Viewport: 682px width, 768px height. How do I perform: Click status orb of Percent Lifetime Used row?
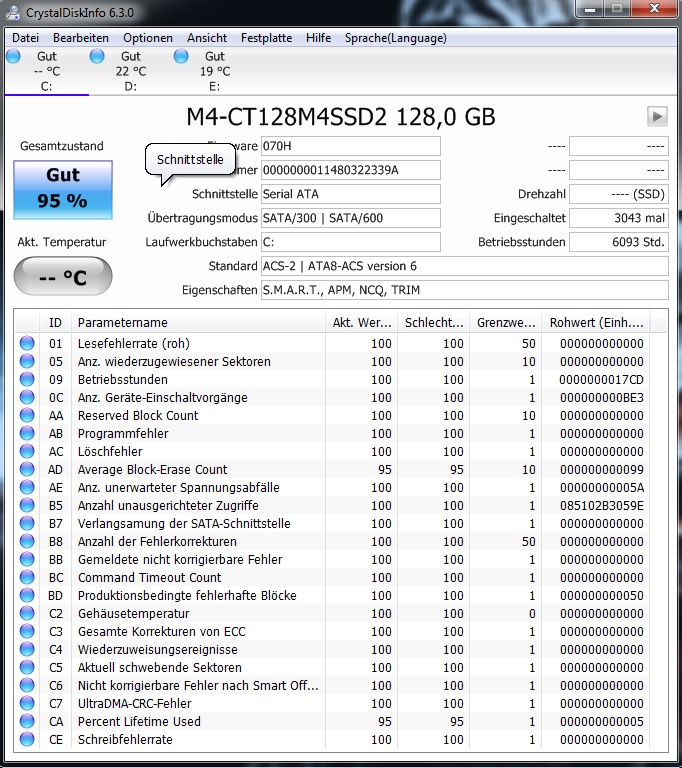27,721
